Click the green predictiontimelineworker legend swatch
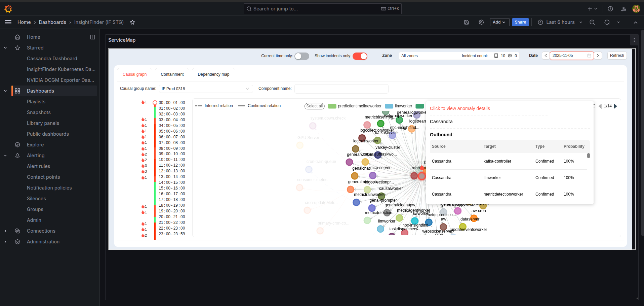The image size is (644, 306). [332, 106]
